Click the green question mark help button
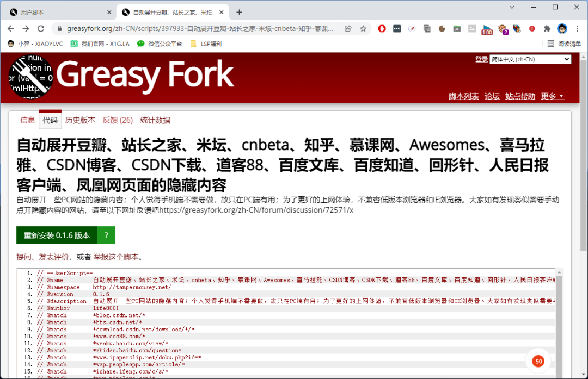The width and height of the screenshot is (588, 379). click(106, 235)
